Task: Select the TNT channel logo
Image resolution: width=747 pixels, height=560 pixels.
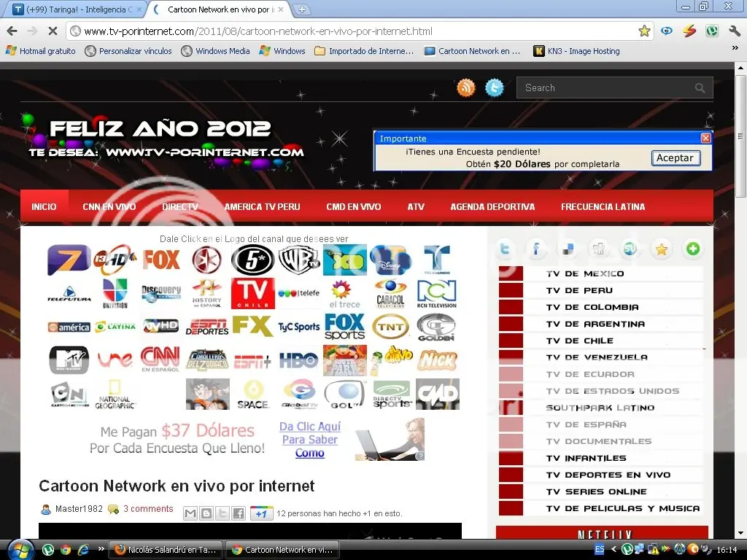Action: click(391, 327)
